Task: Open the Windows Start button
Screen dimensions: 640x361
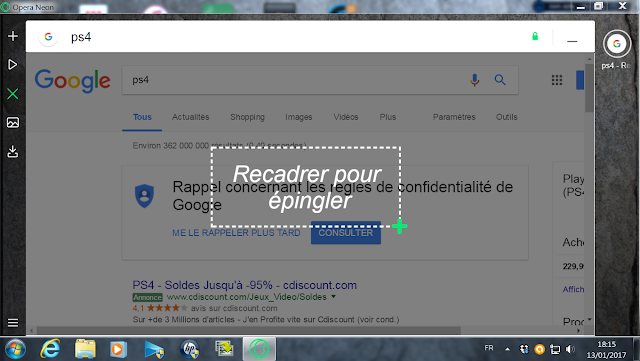Action: coord(16,349)
